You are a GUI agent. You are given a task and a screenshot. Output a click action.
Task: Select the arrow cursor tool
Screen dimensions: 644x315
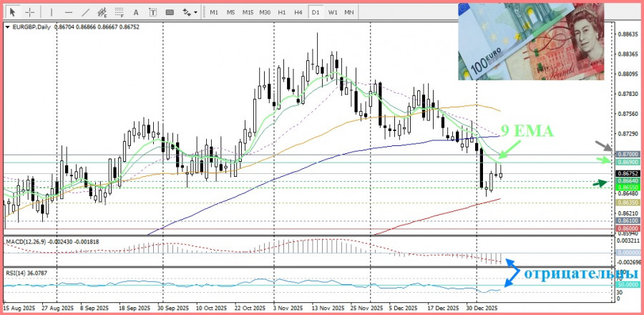[x=11, y=12]
